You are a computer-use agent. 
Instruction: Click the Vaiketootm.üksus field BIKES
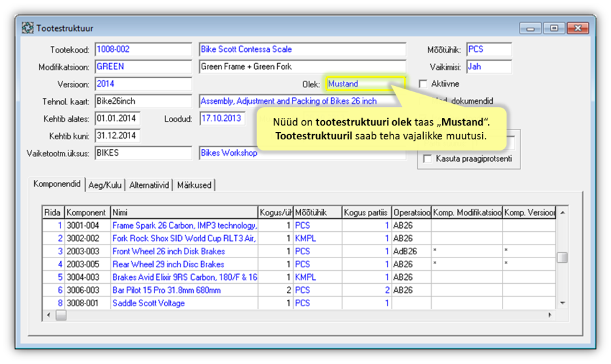[x=143, y=153]
